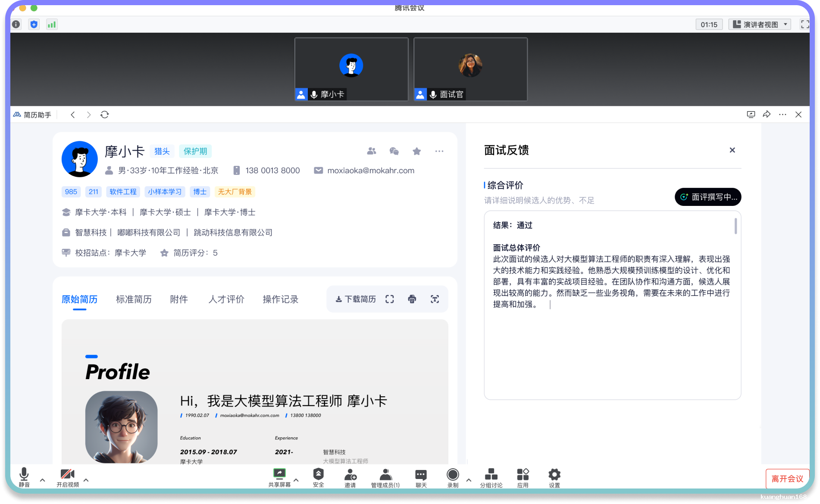Viewport: 820px width, 504px height.
Task: Click the group people icon on candidate card
Action: coord(372,151)
